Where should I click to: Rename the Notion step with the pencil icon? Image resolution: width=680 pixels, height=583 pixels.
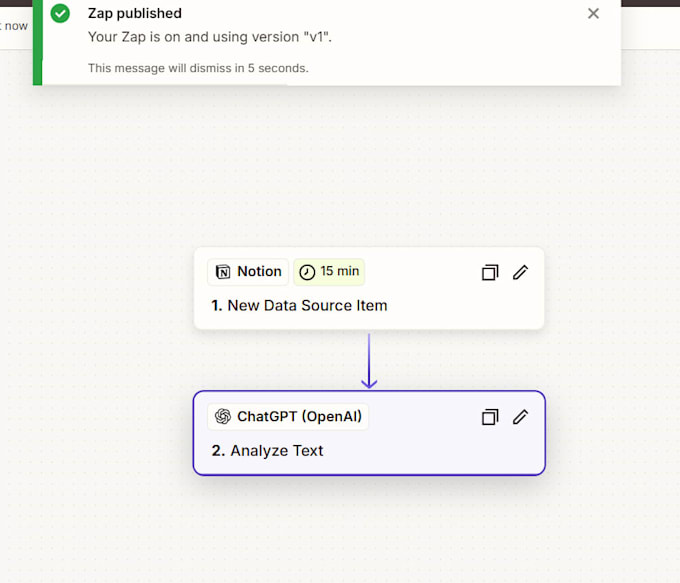520,272
